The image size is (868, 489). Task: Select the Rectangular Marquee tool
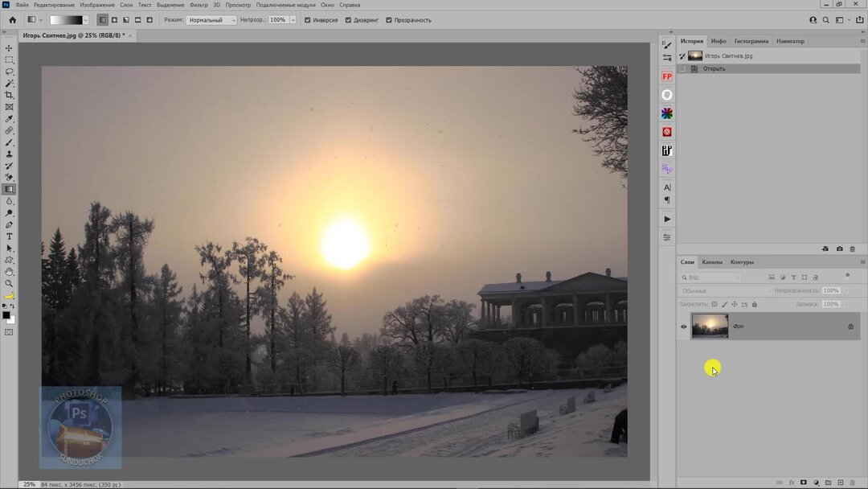point(9,60)
